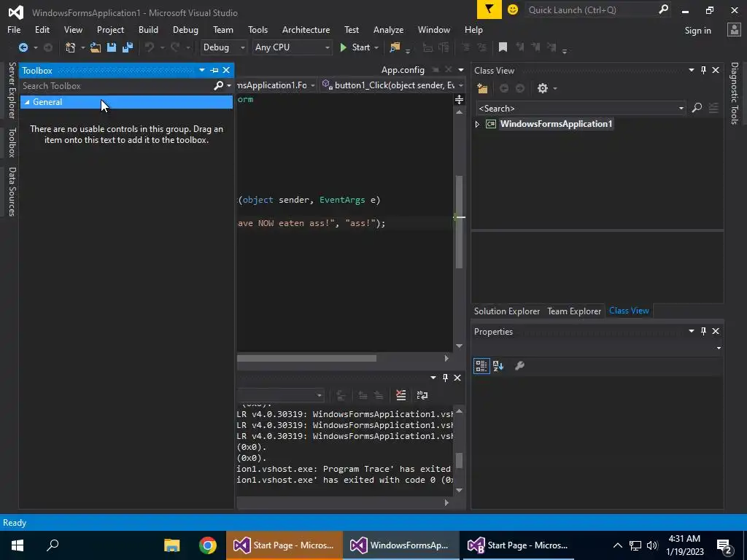Viewport: 747px width, 560px height.
Task: Open the Start button dropdown arrow
Action: 376,47
